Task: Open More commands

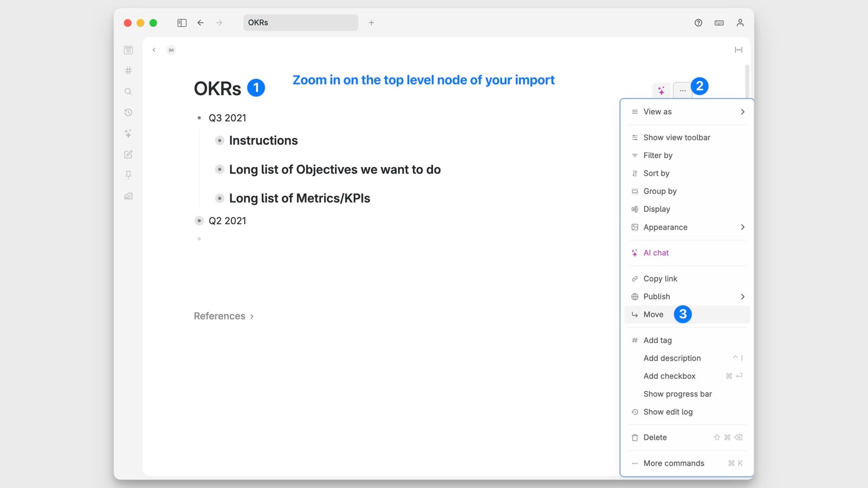Action: (687, 463)
